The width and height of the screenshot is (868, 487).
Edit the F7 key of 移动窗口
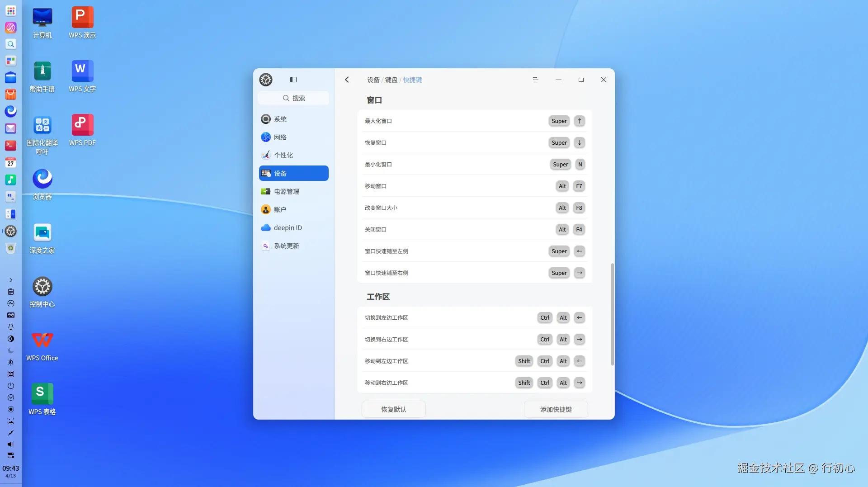click(579, 186)
